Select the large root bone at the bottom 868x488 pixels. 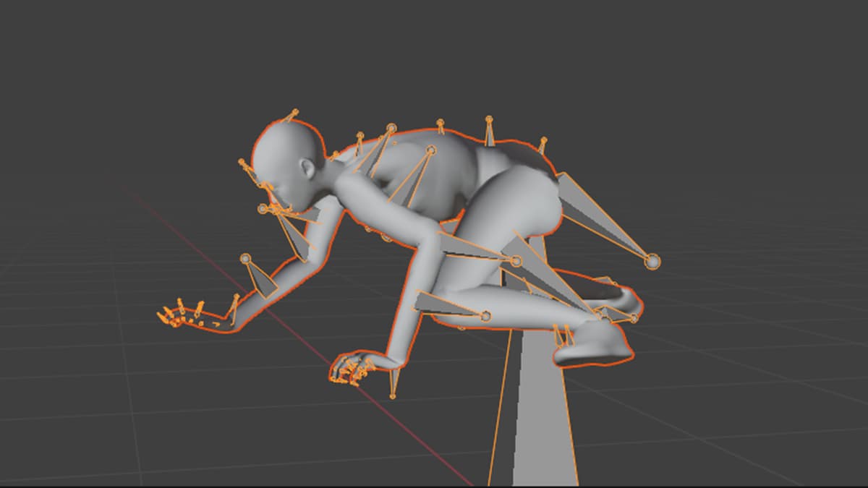pos(534,419)
